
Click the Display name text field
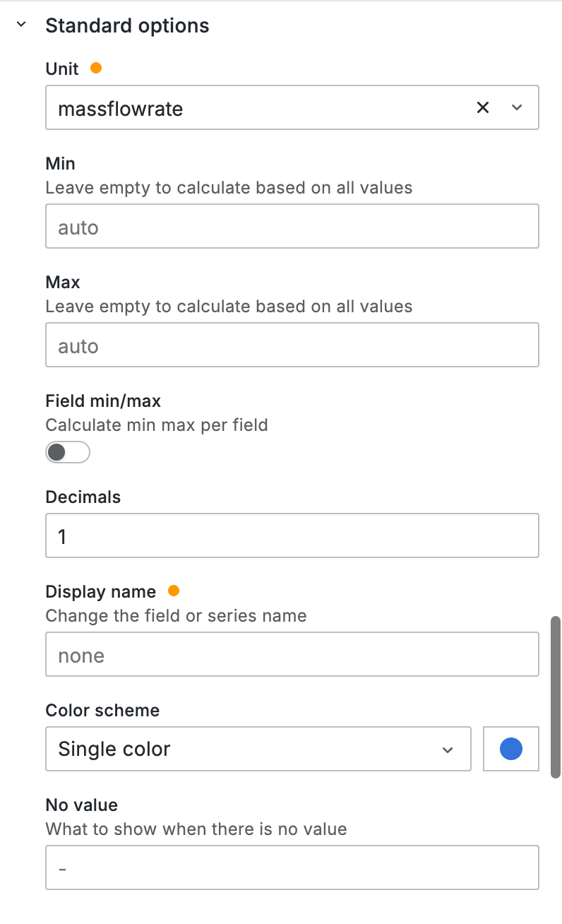pyautogui.click(x=292, y=655)
